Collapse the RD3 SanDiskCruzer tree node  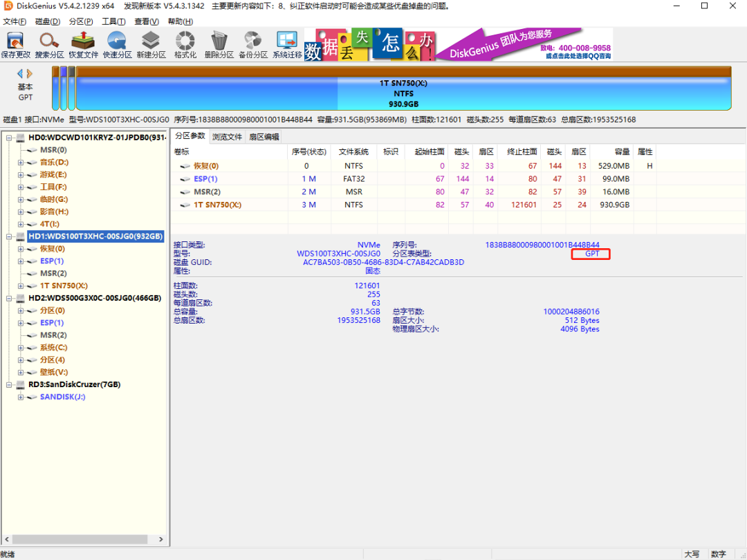tap(9, 385)
